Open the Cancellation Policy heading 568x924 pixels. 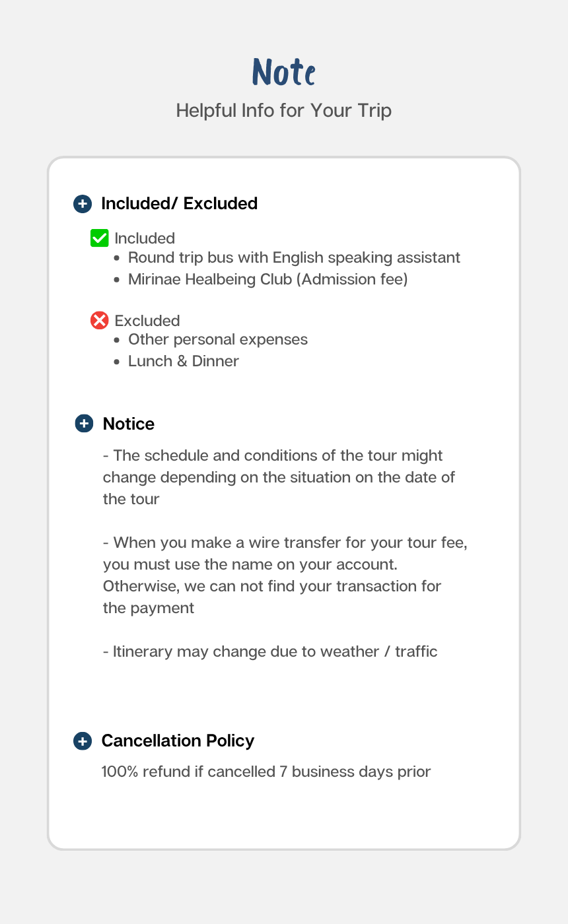point(178,741)
